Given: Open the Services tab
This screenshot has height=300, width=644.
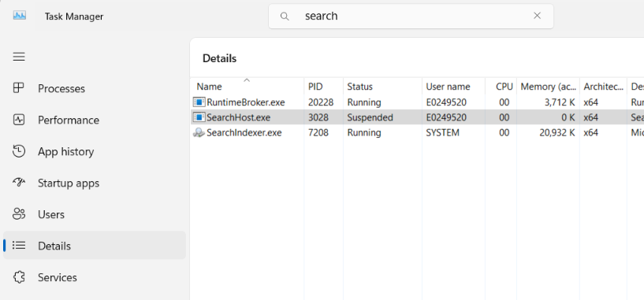Looking at the screenshot, I should click(94, 277).
